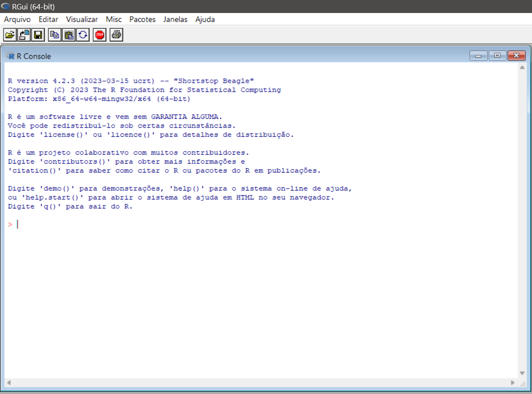Minimize the R Console window
Screen dimensions: 532x394
pos(478,56)
